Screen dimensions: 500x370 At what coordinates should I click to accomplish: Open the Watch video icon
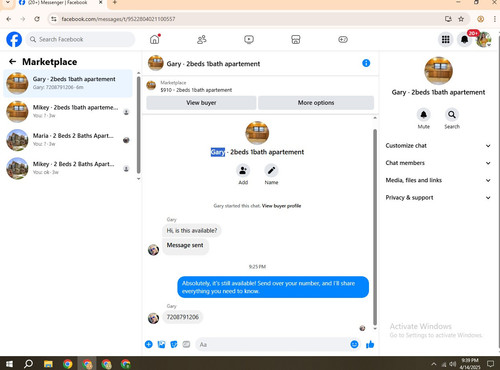(249, 39)
